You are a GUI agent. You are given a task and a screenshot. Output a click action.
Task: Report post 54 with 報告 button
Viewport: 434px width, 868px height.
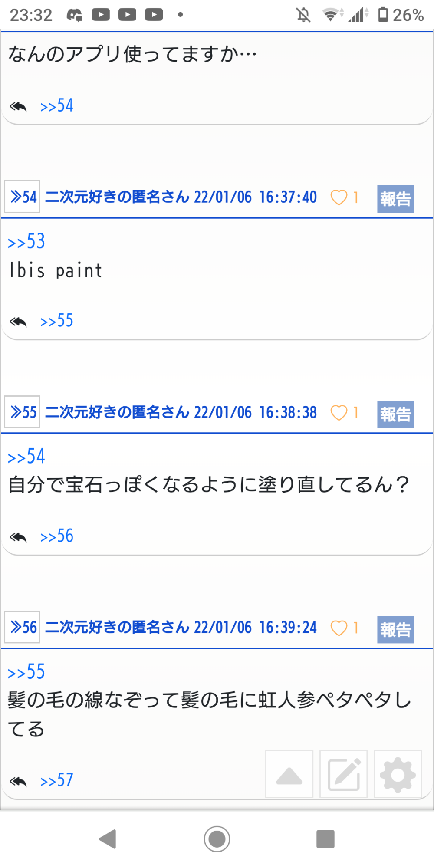pyautogui.click(x=395, y=199)
